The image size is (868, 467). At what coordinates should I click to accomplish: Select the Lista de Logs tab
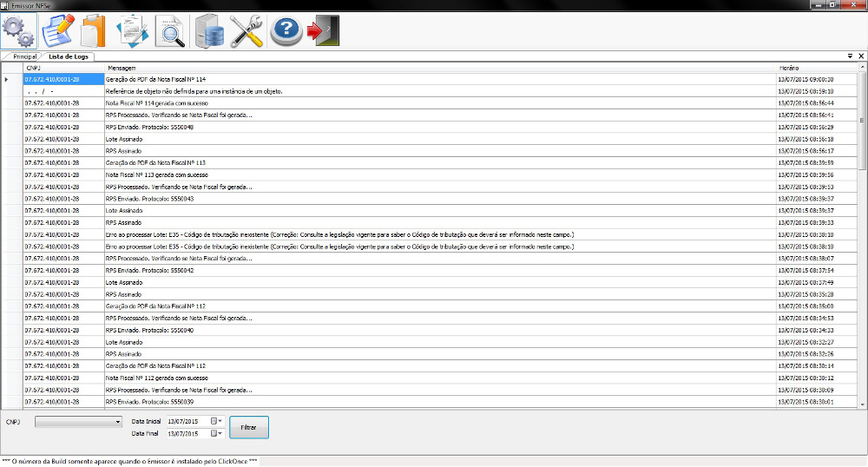69,56
